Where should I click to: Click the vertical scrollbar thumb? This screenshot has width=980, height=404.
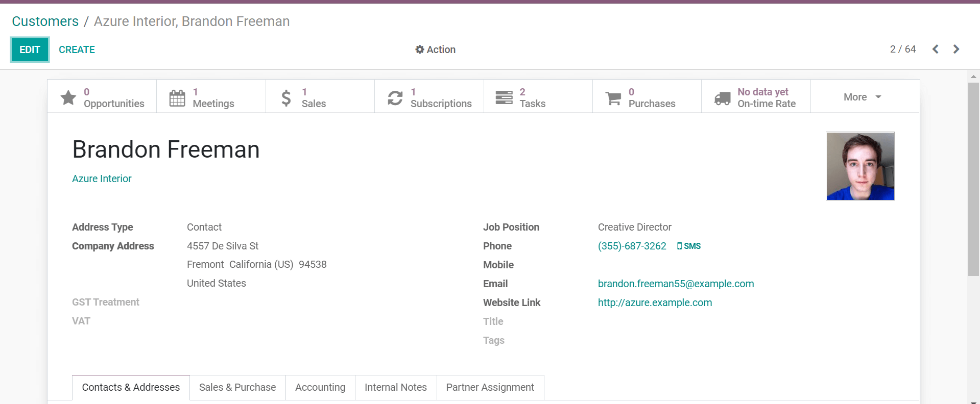973,179
